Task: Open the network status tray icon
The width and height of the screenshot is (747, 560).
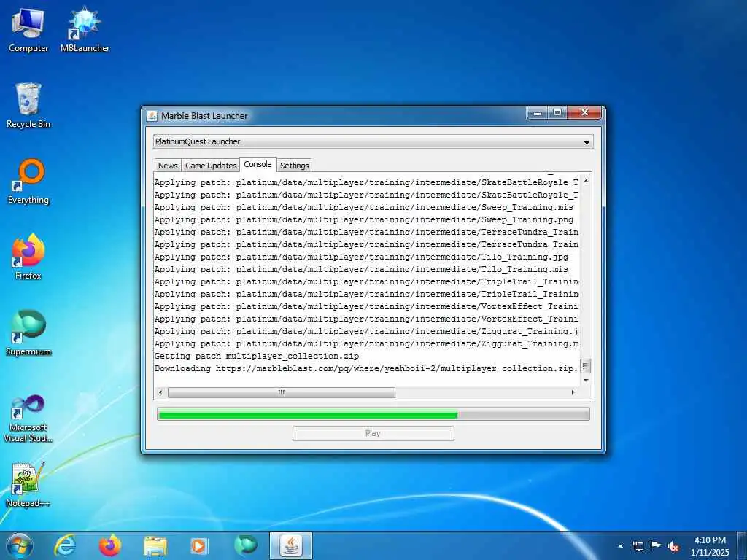Action: point(638,546)
